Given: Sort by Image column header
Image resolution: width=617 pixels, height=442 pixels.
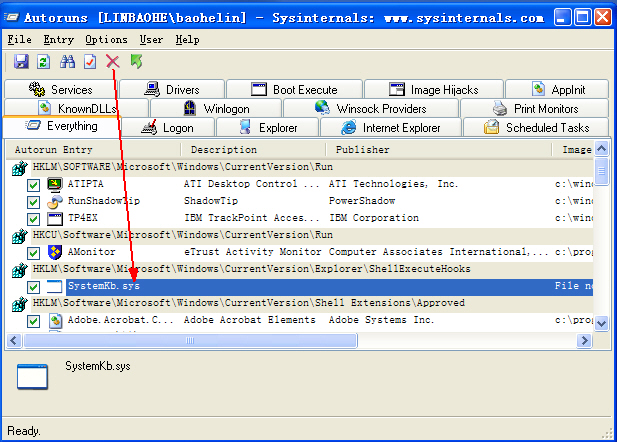Looking at the screenshot, I should coord(573,150).
